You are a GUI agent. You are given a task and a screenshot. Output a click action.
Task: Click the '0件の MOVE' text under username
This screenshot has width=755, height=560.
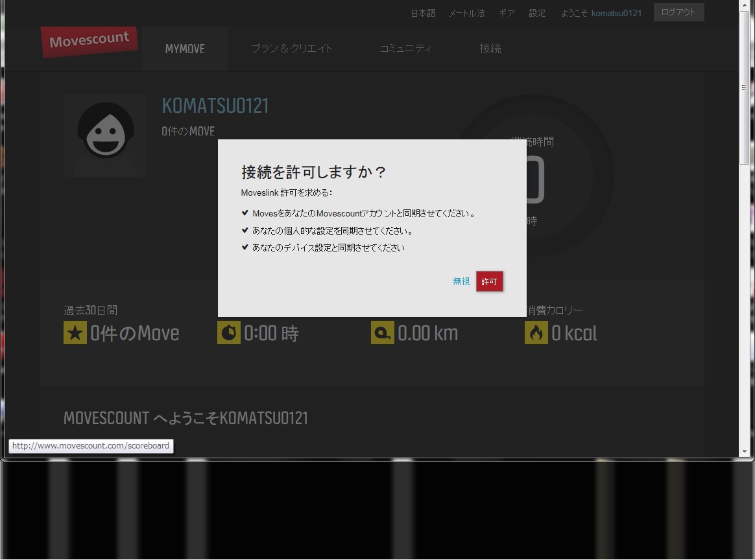[188, 132]
